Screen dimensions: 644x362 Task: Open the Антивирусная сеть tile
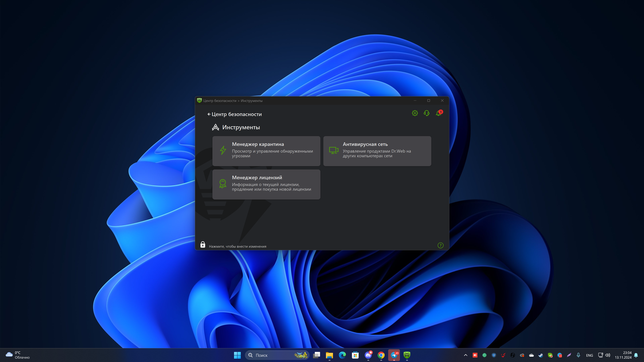(377, 151)
